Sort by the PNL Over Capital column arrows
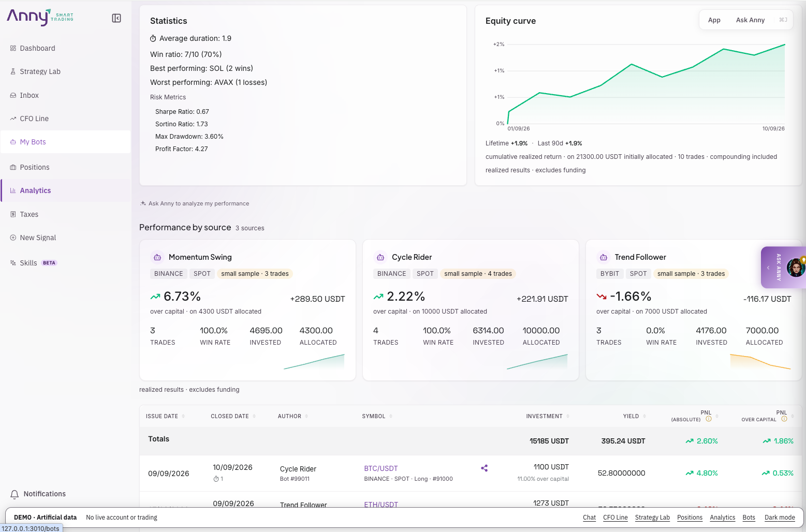The height and width of the screenshot is (532, 806). (793, 416)
